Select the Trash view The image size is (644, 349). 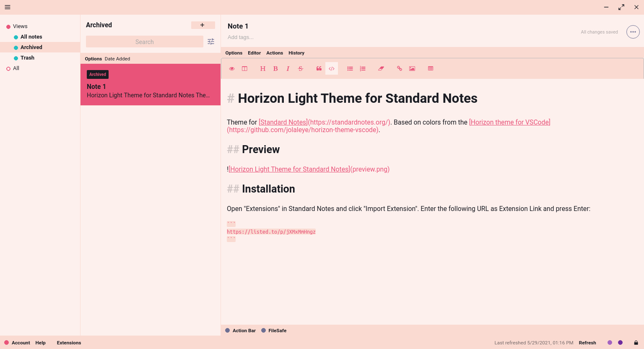[40, 58]
